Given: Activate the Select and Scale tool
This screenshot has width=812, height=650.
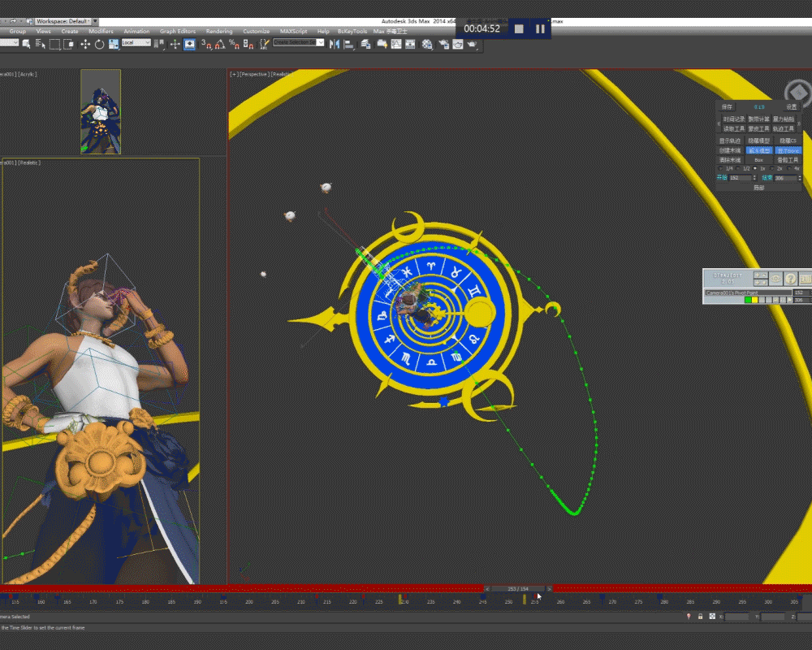Looking at the screenshot, I should [x=114, y=45].
